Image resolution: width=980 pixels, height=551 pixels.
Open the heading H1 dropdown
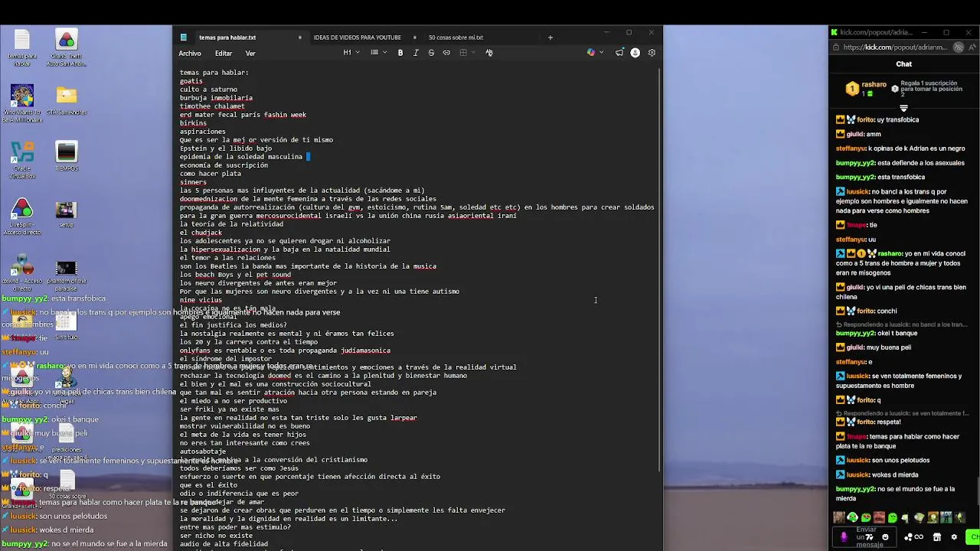[351, 53]
